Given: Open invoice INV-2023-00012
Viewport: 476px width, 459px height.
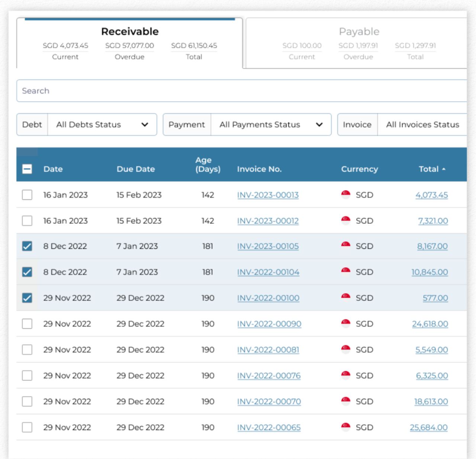Looking at the screenshot, I should (x=268, y=221).
